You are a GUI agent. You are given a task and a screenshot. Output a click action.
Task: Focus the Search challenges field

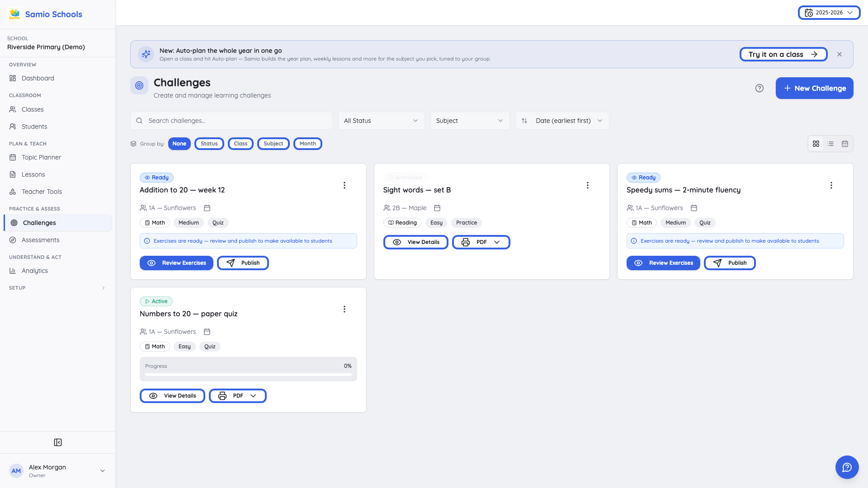231,121
